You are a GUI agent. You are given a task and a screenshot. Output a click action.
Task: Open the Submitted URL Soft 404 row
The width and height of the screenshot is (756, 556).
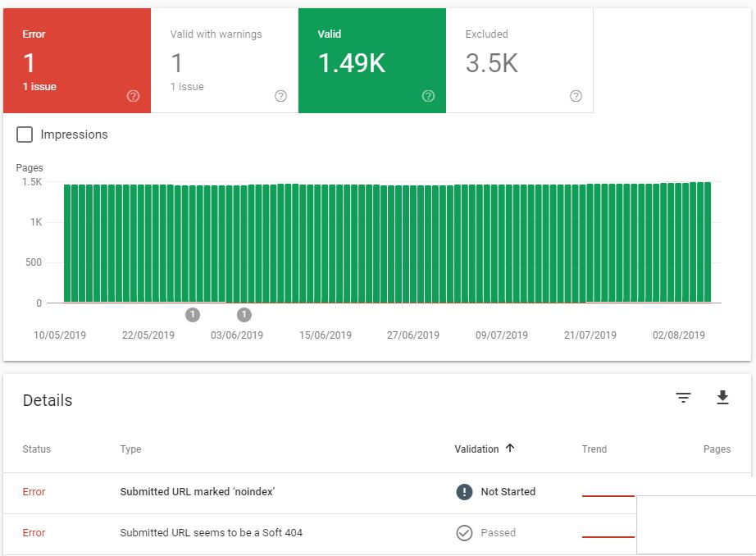pos(212,533)
